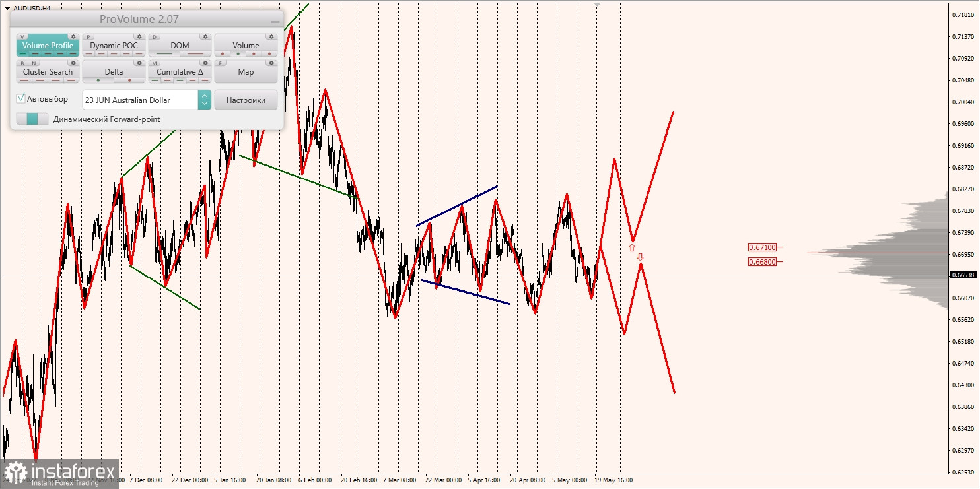
Task: Click the F hotkey tag on Map
Action: click(x=221, y=63)
